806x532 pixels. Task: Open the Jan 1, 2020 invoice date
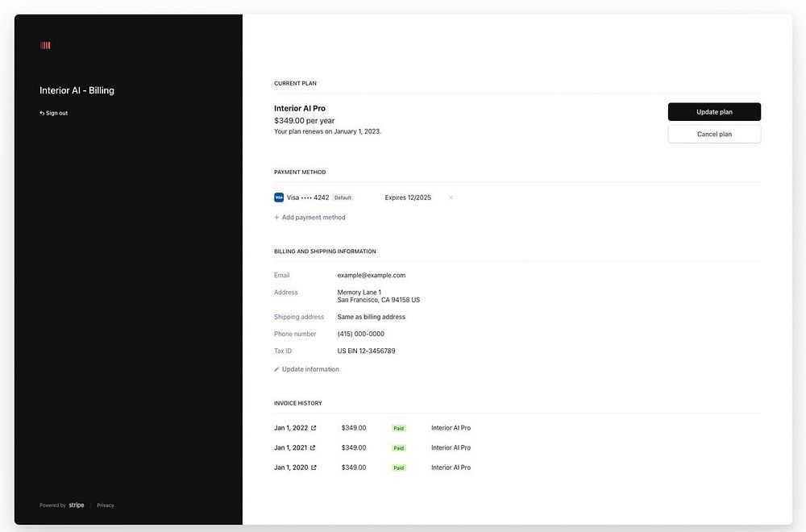pyautogui.click(x=291, y=468)
